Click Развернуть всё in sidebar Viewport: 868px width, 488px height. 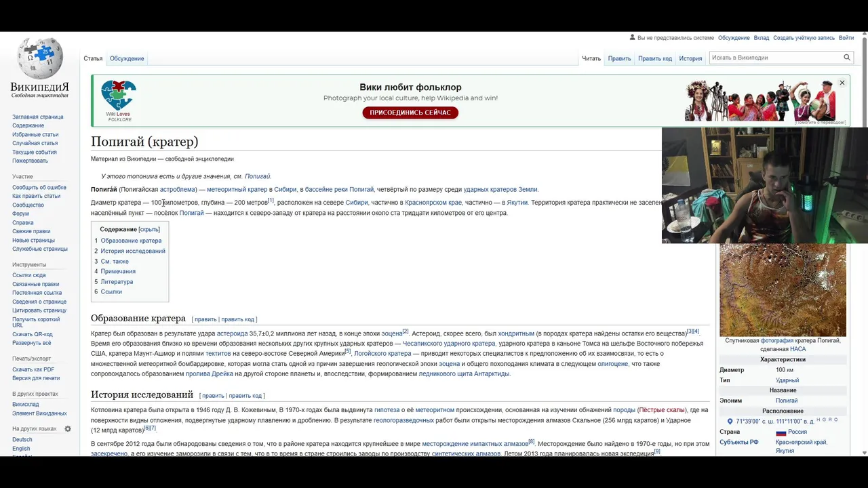click(31, 343)
